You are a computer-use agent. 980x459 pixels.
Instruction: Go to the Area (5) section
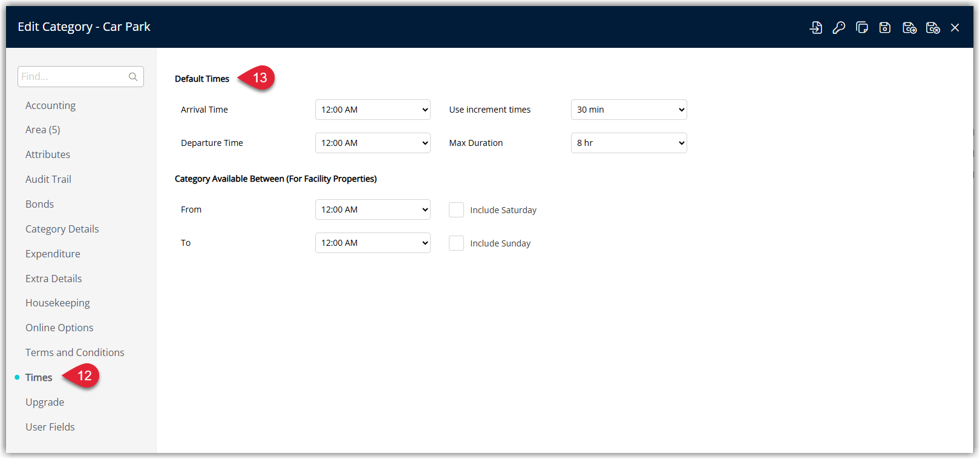42,130
